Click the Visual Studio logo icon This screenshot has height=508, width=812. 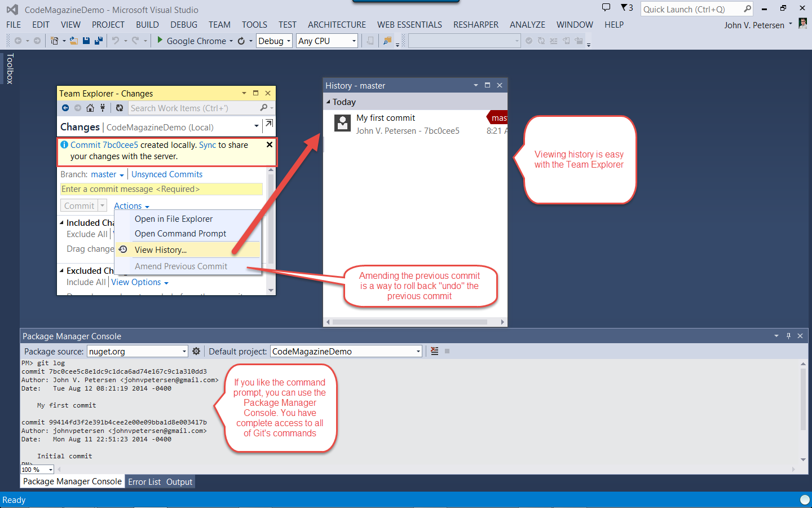[12, 10]
